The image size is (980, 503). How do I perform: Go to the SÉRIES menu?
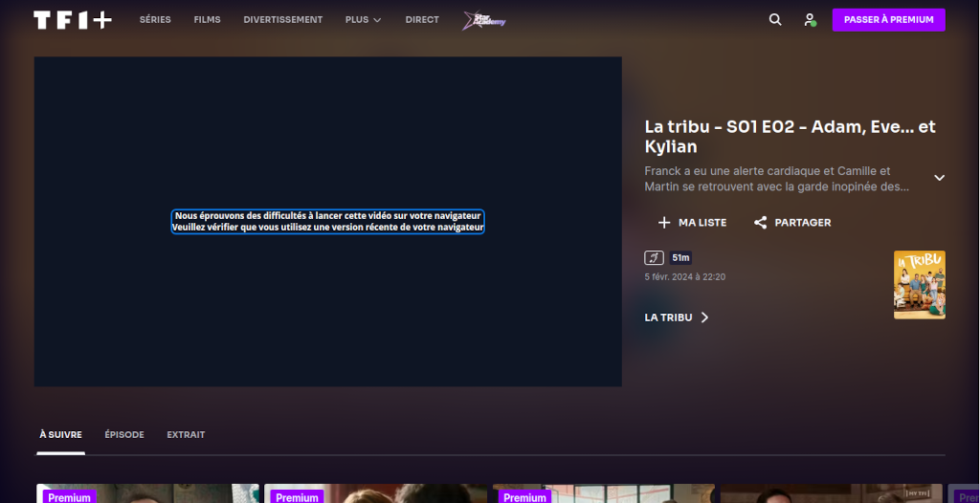pos(155,20)
